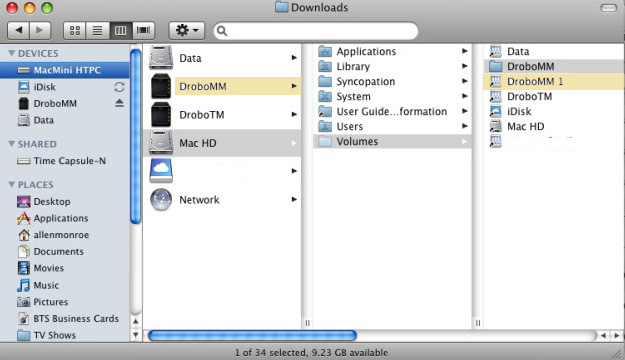
Task: Collapse the DEVICES sidebar section
Action: coord(12,53)
